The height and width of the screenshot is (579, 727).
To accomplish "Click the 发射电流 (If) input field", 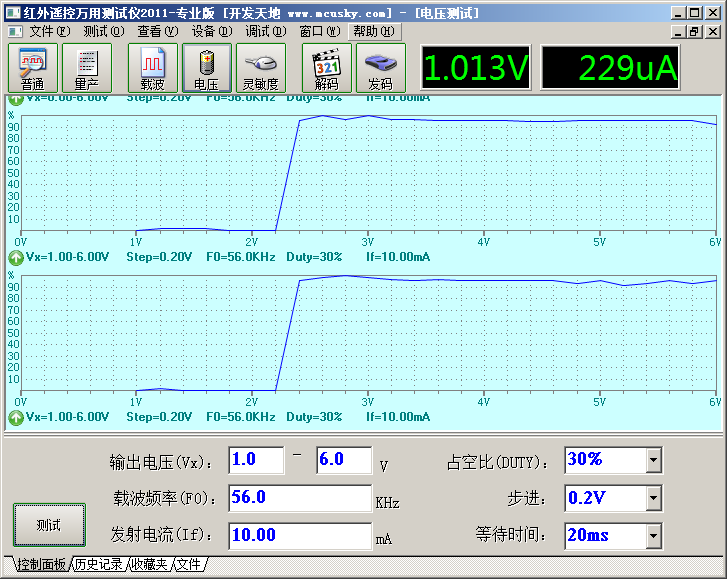I will point(300,535).
